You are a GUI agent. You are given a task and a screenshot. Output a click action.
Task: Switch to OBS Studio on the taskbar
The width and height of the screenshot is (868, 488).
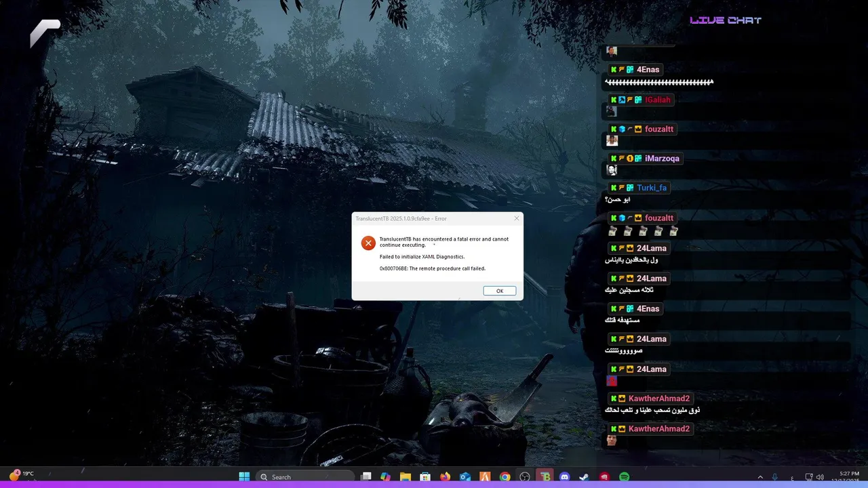click(x=525, y=476)
